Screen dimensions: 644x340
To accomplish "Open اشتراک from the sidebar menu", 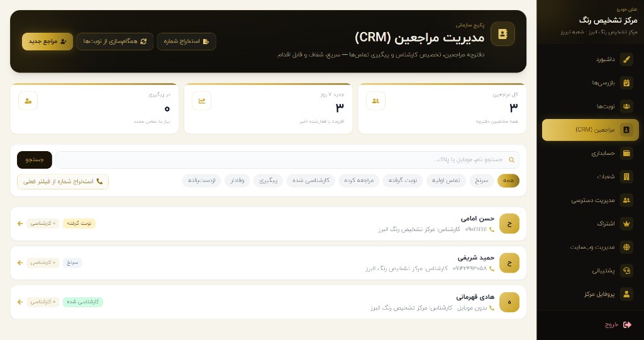I will [x=590, y=224].
